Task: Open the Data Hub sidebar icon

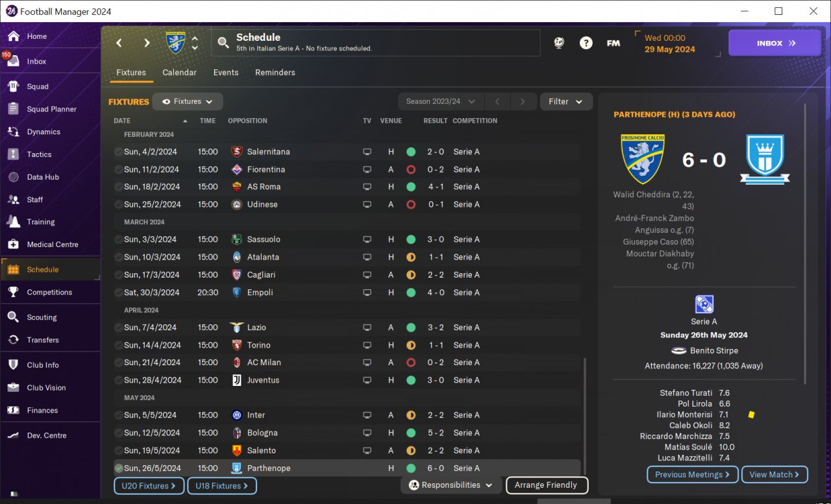Action: coord(14,177)
